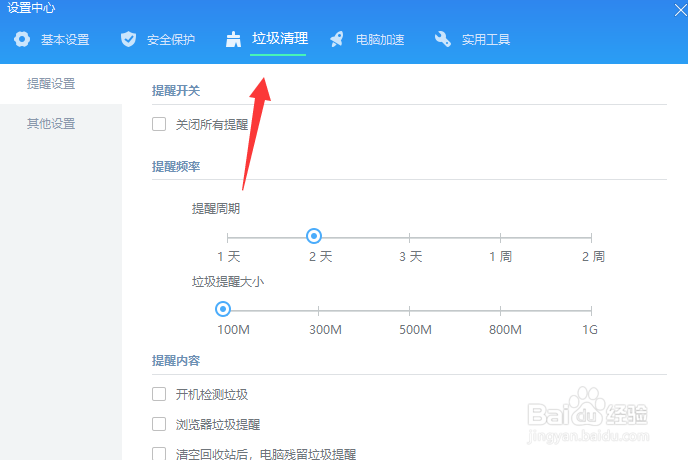The width and height of the screenshot is (688, 460).
Task: Click the 提醒周期 slider handle
Action: point(314,236)
